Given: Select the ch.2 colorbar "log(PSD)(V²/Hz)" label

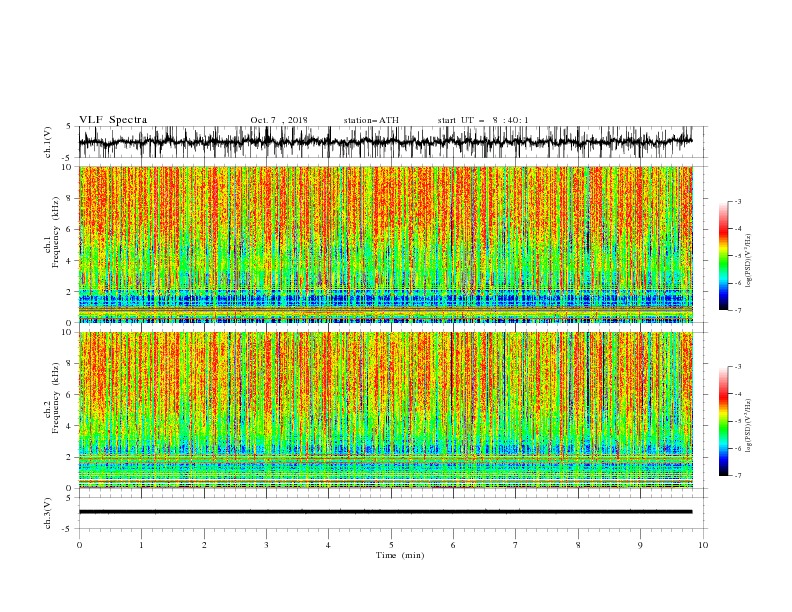Looking at the screenshot, I should [748, 425].
